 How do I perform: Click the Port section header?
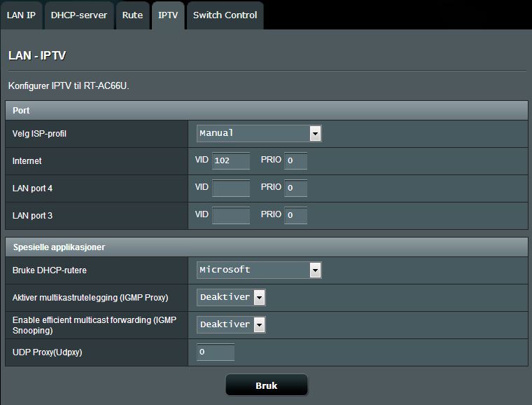[267, 110]
